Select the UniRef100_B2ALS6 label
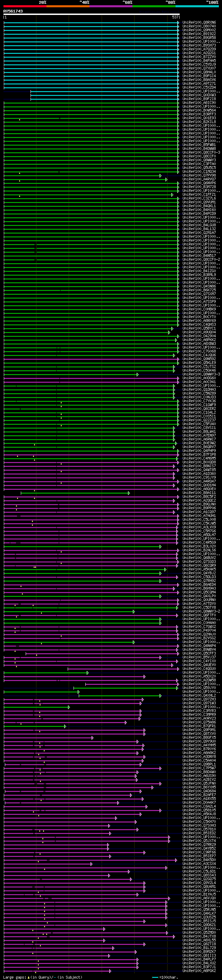The height and width of the screenshot is (980, 222). (199, 550)
